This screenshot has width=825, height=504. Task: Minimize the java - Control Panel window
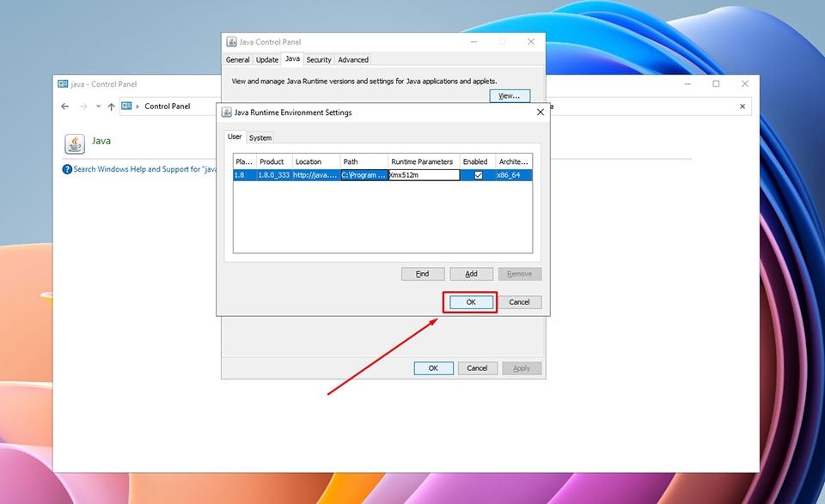[x=687, y=83]
